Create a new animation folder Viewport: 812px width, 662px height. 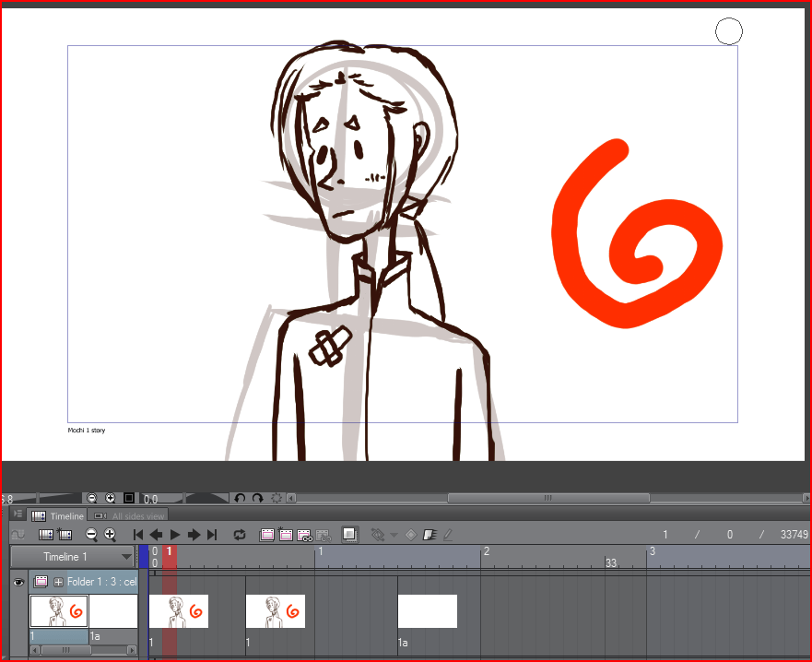click(x=267, y=535)
